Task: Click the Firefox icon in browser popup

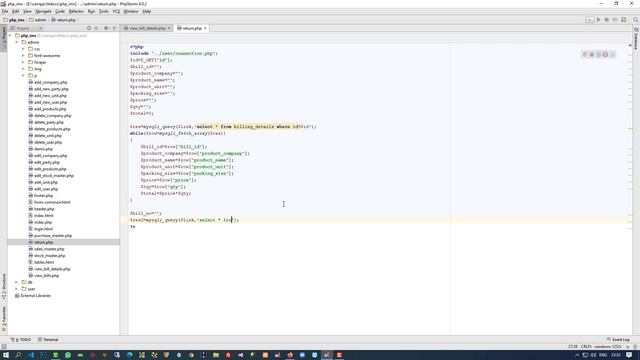Action: coord(592,54)
